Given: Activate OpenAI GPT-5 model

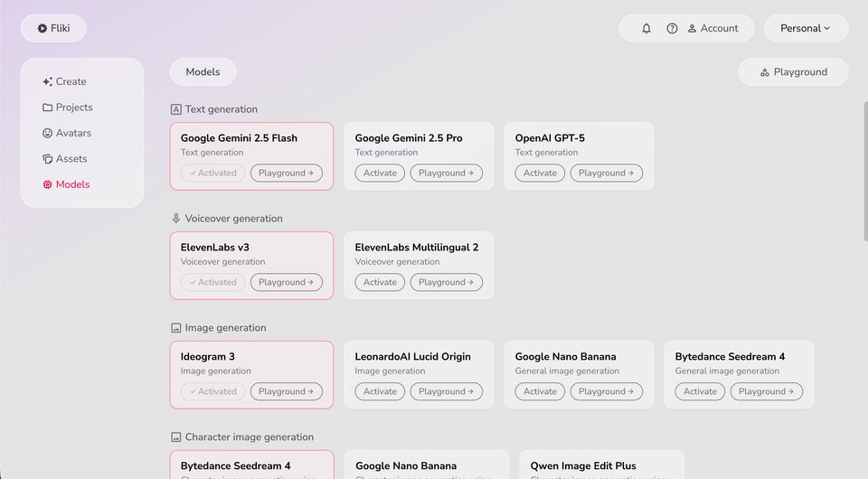Looking at the screenshot, I should click(540, 173).
